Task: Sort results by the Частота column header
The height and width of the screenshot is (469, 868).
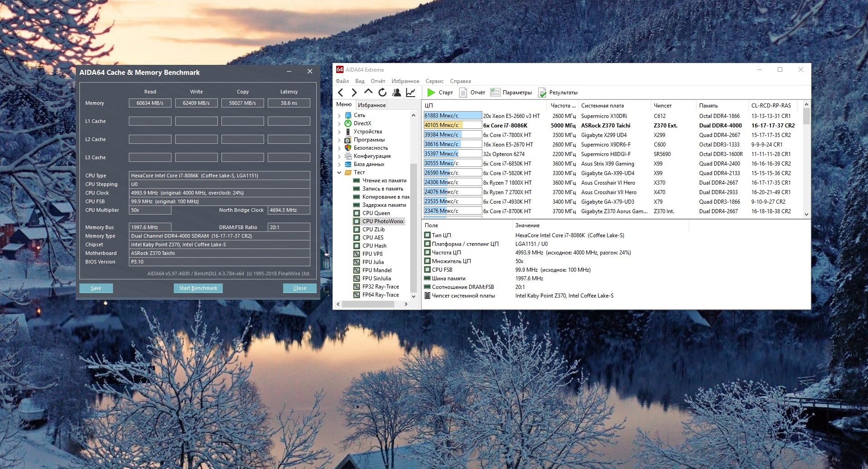Action: [x=563, y=106]
